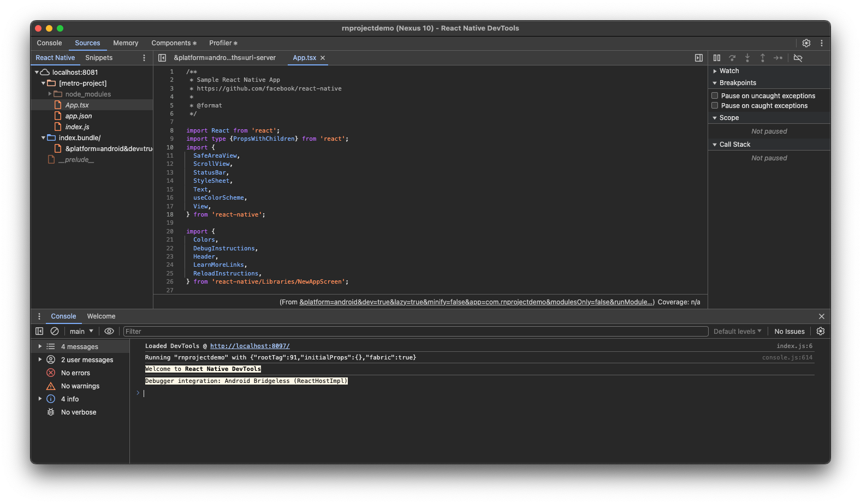
Task: Switch to the top Console tab
Action: (x=49, y=43)
